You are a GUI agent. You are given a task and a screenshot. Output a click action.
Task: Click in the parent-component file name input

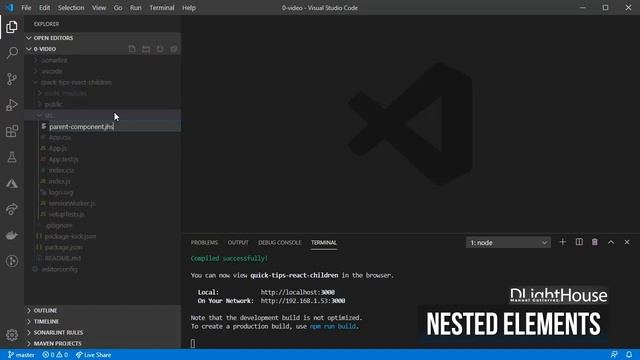click(x=114, y=127)
